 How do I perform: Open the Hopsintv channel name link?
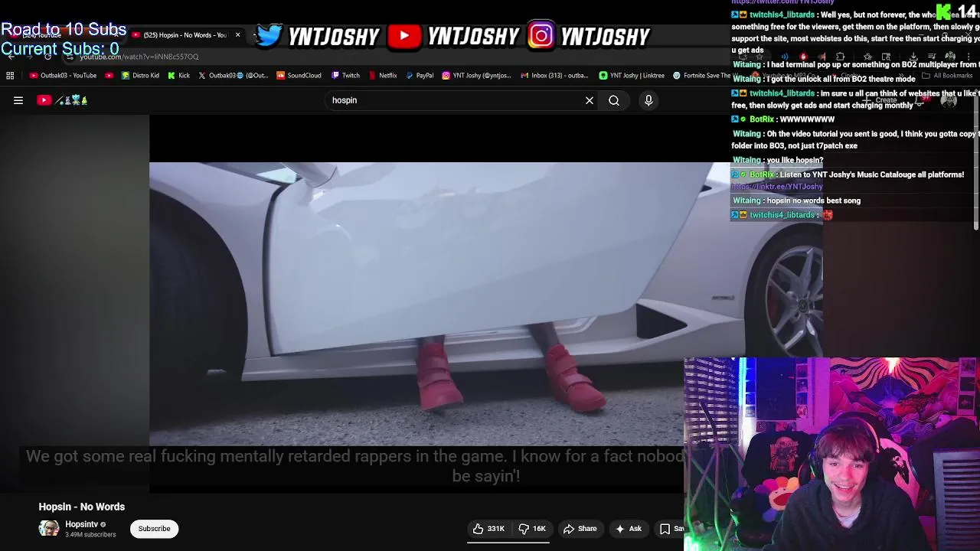point(81,524)
